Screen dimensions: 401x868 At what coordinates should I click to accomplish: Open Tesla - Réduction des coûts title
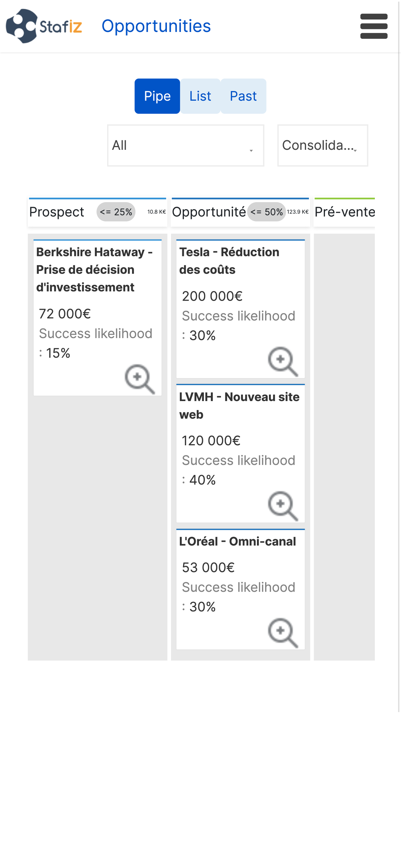pos(229,261)
